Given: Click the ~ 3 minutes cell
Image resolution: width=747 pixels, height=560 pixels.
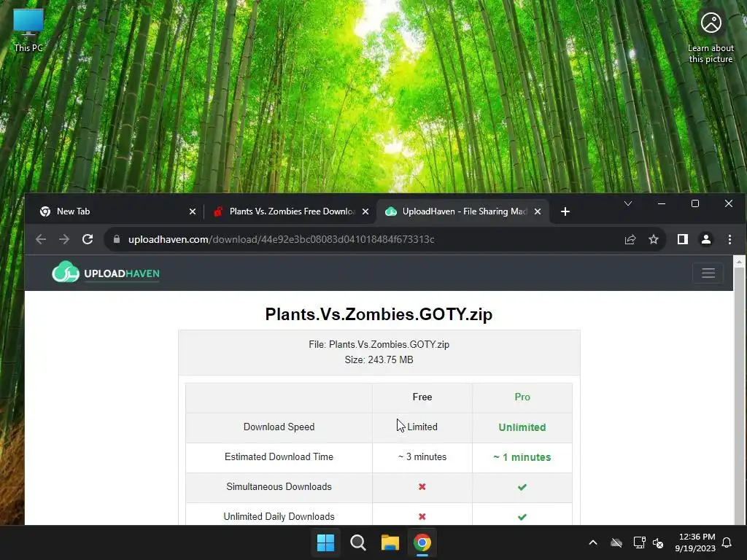Looking at the screenshot, I should [x=422, y=456].
